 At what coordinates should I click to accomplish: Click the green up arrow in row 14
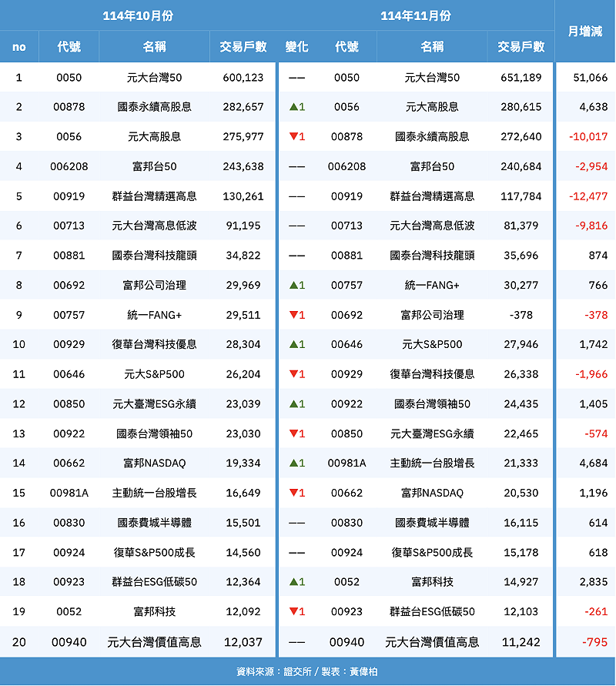point(293,463)
